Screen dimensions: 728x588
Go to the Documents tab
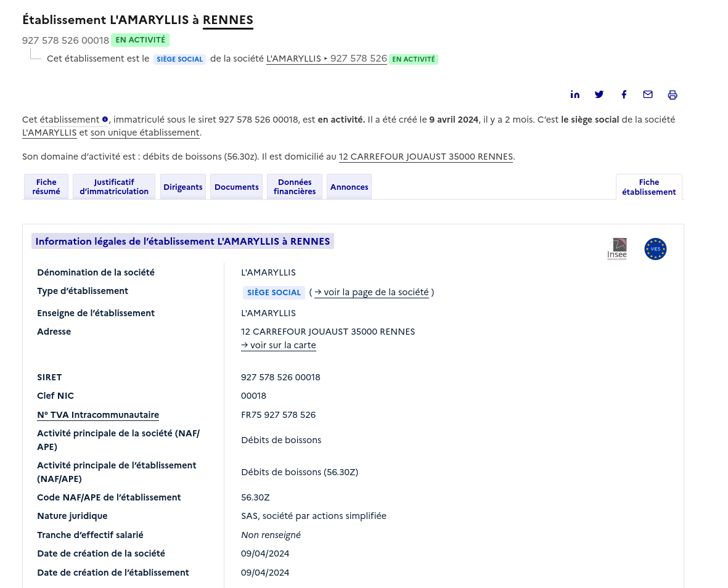pos(237,187)
